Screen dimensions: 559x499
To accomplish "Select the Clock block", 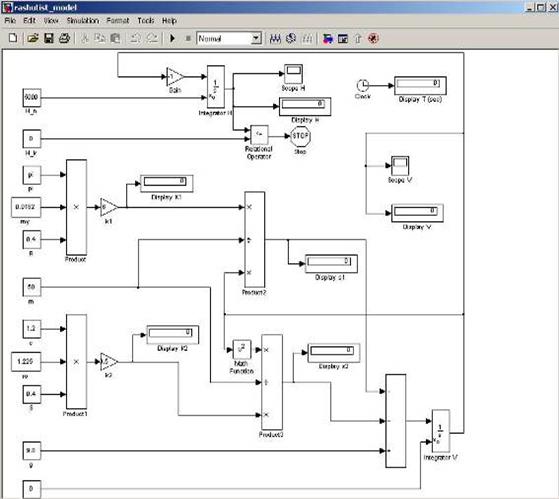I will [x=363, y=86].
